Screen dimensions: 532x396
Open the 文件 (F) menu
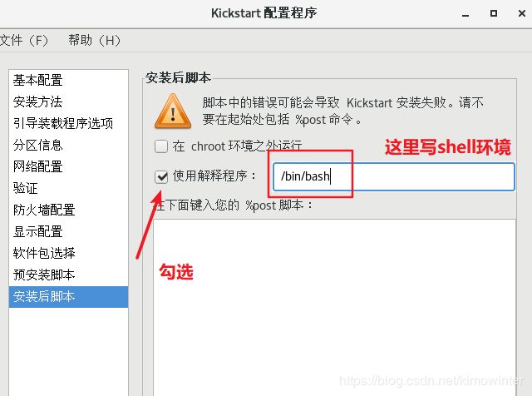click(x=24, y=41)
